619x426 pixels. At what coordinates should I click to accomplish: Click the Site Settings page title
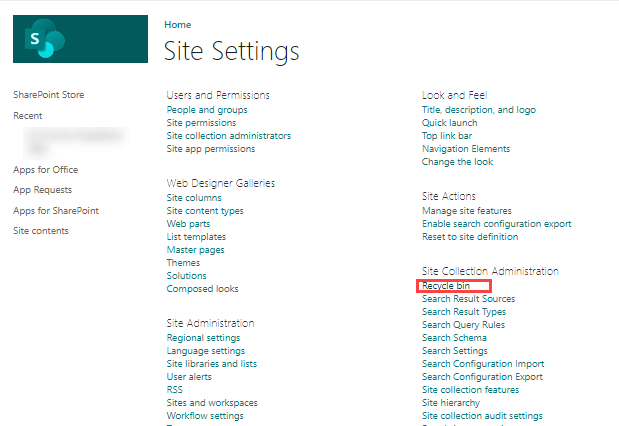pyautogui.click(x=232, y=52)
